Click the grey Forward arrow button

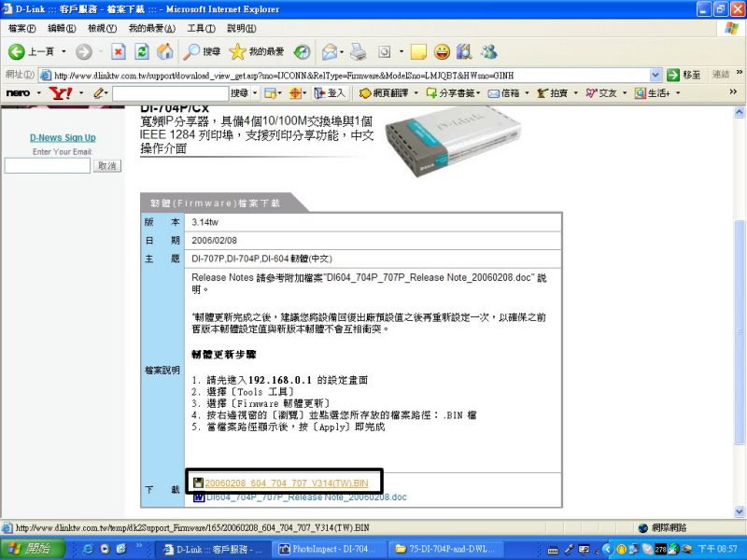pos(84,51)
